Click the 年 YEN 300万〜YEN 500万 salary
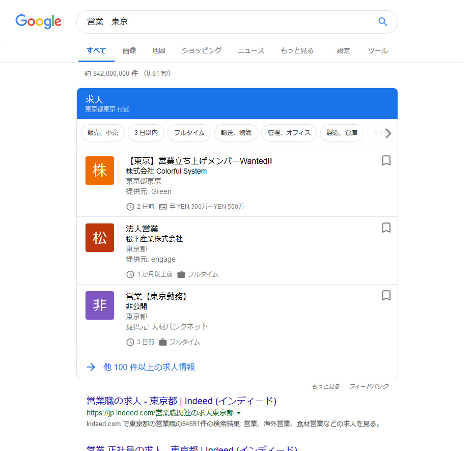Viewport: 476px width, 451px height. (207, 207)
